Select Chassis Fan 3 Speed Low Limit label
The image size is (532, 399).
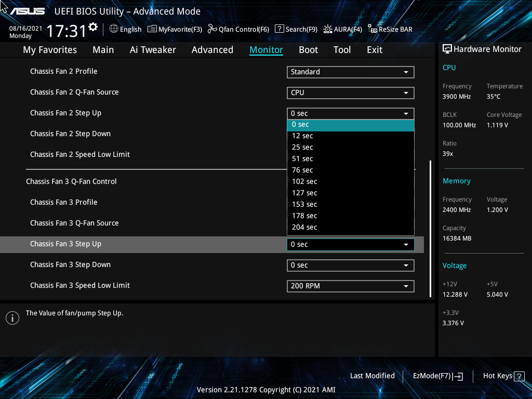point(80,285)
